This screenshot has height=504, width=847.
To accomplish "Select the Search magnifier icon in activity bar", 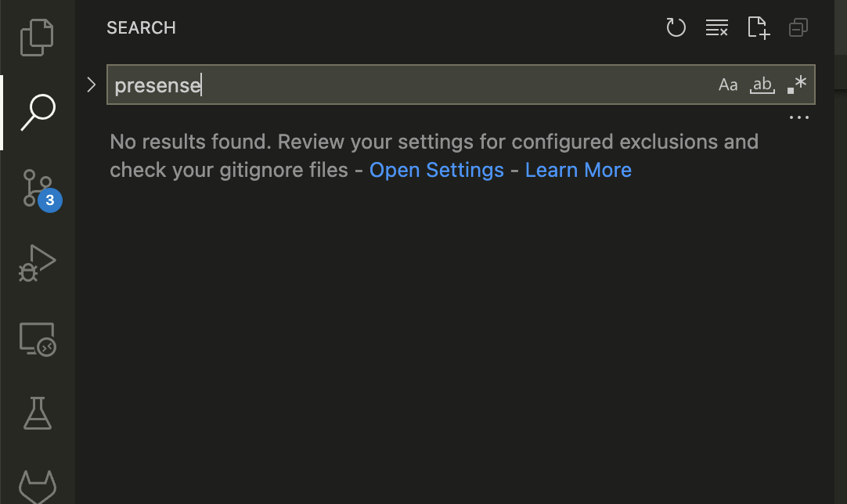I will point(38,113).
